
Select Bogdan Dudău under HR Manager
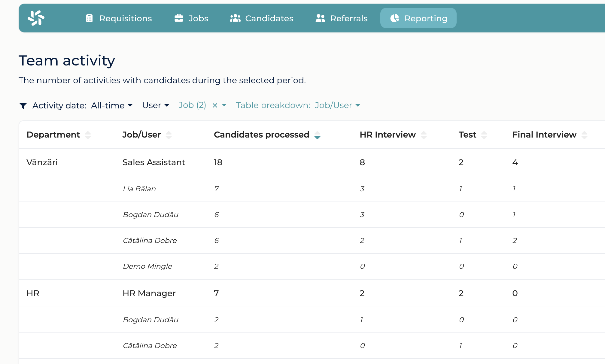(312, 320)
